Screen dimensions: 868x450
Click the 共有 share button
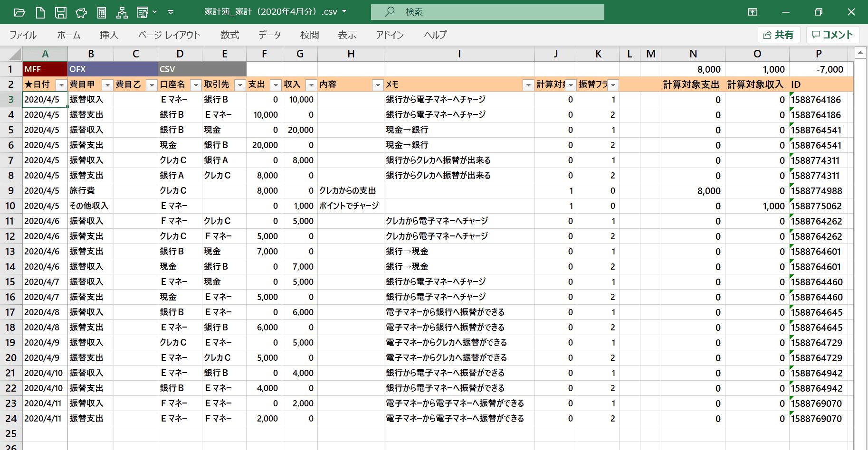click(779, 35)
